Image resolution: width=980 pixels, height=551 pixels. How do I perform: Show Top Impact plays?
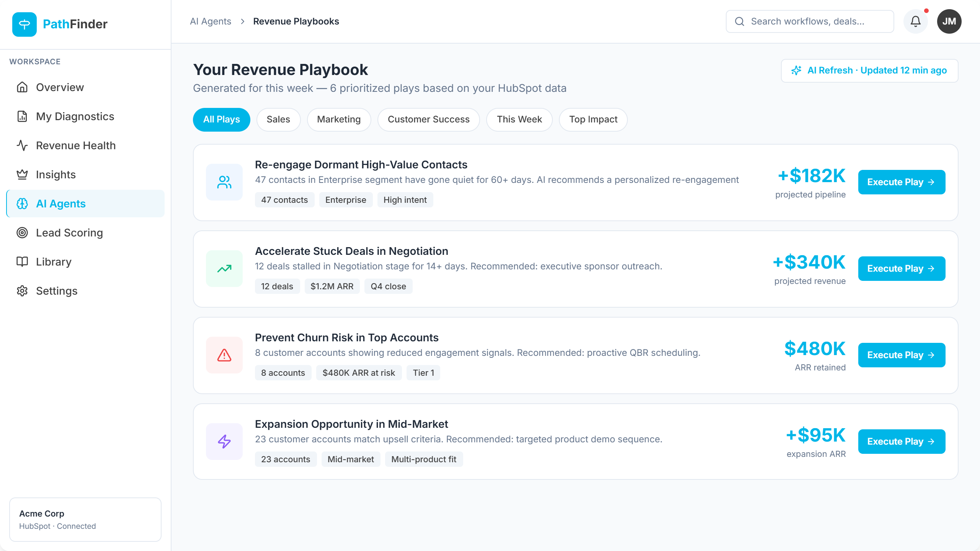tap(593, 120)
